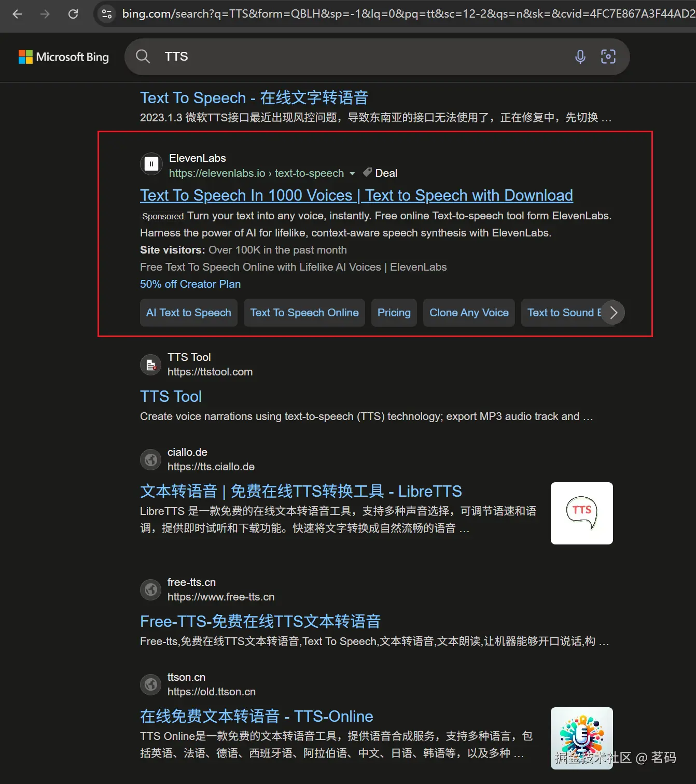
Task: Reload the page with the refresh icon
Action: [x=73, y=14]
